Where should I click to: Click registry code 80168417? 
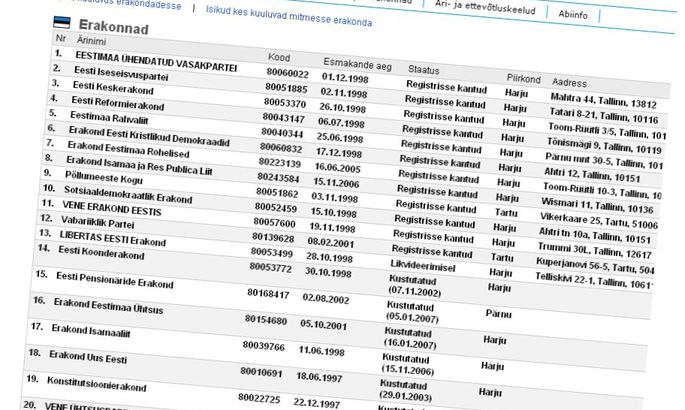click(268, 294)
